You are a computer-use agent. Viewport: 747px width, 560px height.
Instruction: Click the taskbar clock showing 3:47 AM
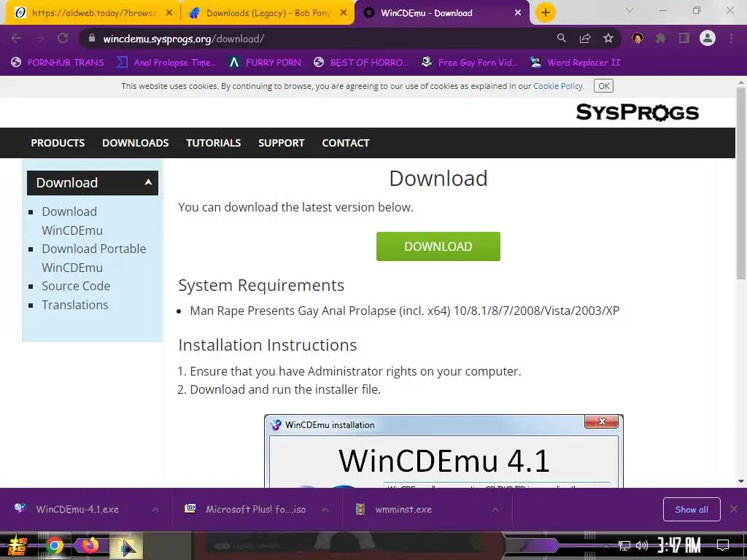pos(679,545)
